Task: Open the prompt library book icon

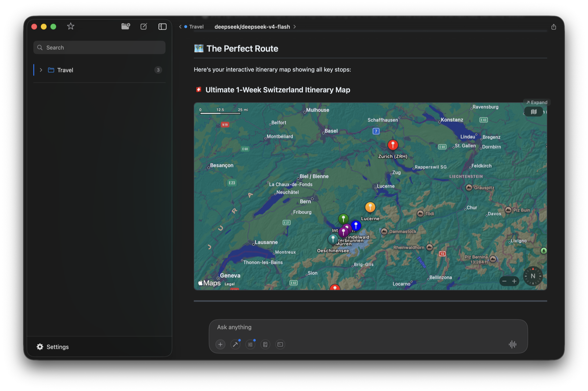Action: [x=265, y=344]
